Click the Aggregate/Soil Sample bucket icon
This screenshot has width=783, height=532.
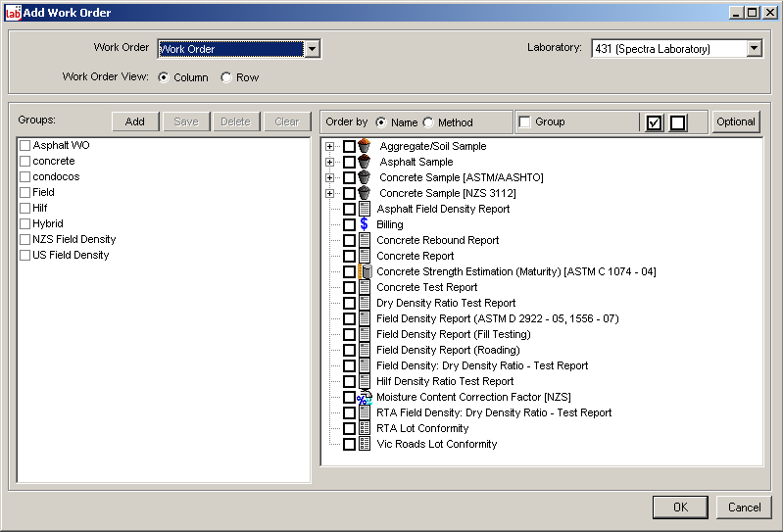coord(365,146)
